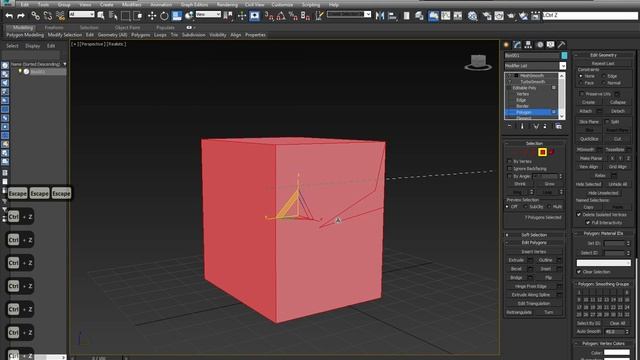Choose the Rectangular Selection Region tool
This screenshot has height=360, width=640.
pos(126,16)
